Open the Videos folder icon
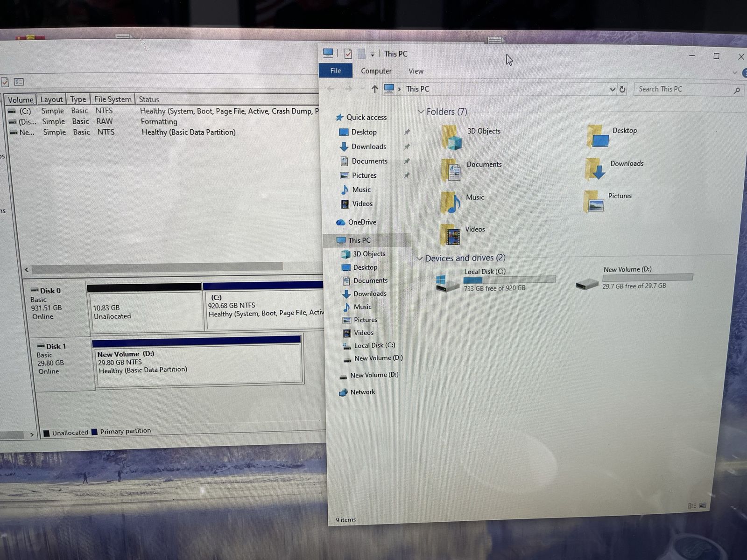Viewport: 747px width, 560px height. click(x=451, y=234)
